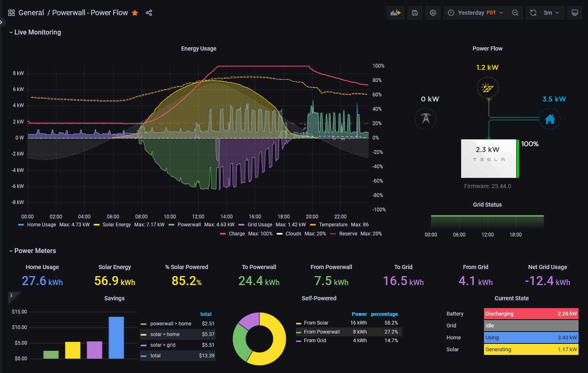Expand the collapsed side menu arrow
Viewport: 588px width, 373px height.
(x=2, y=22)
